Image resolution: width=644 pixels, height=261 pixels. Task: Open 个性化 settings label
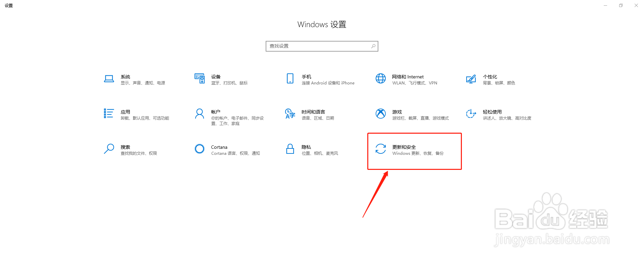point(490,77)
